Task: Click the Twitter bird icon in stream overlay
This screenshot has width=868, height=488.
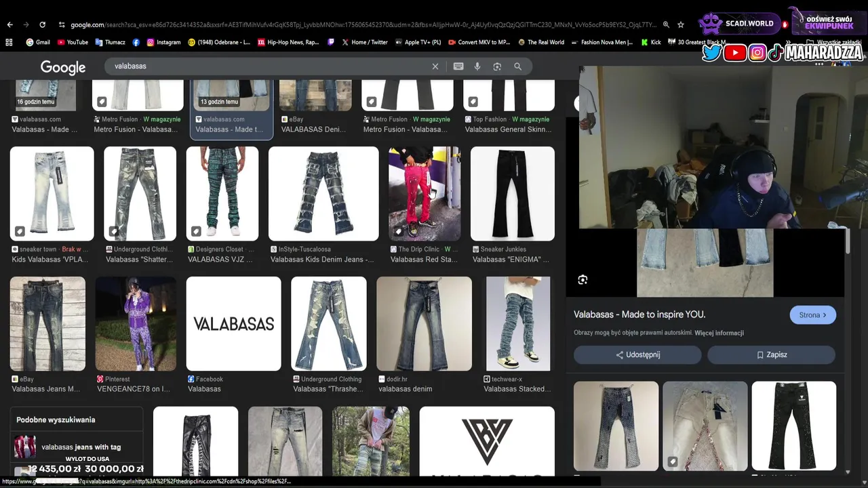Action: [x=711, y=52]
